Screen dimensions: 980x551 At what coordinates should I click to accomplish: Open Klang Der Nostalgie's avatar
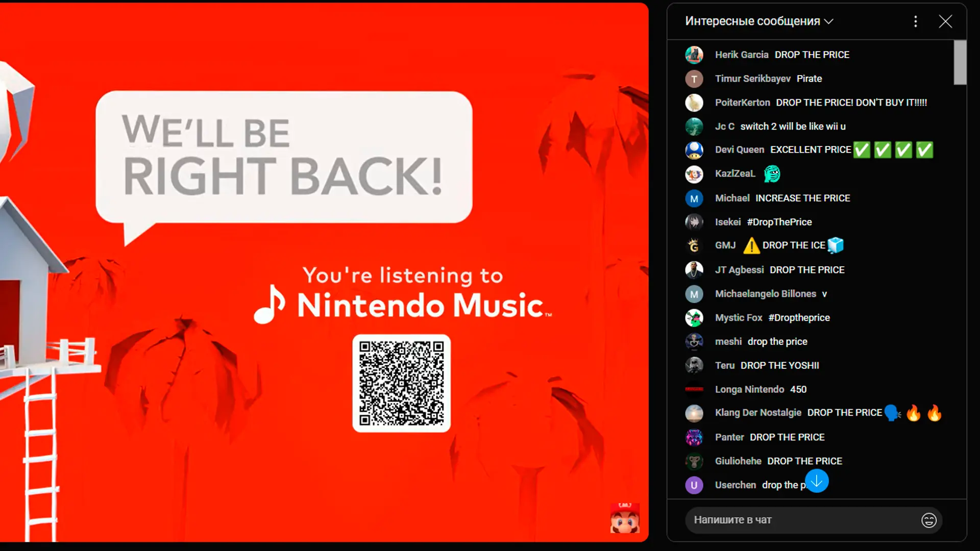[x=694, y=413]
